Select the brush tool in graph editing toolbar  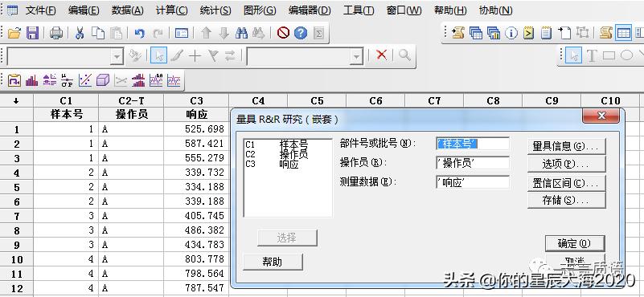click(177, 55)
